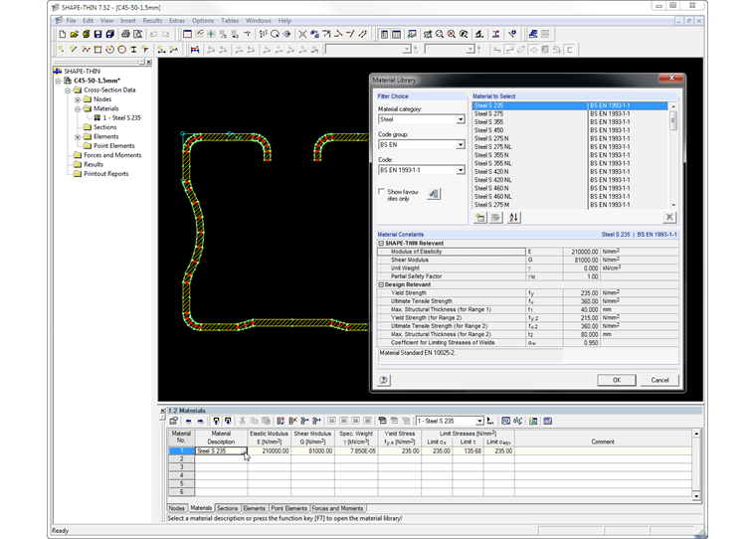Enable Show favourites only checkbox
This screenshot has width=756, height=539.
click(381, 191)
